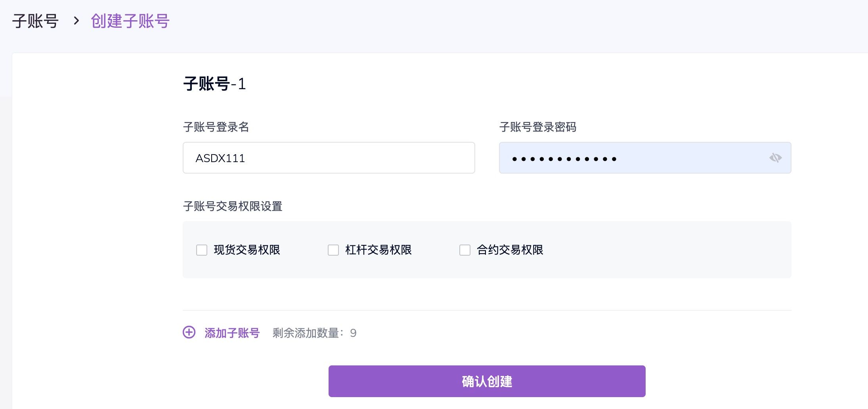Click the 现货交易权限 label text
Image resolution: width=868 pixels, height=409 pixels.
point(247,250)
